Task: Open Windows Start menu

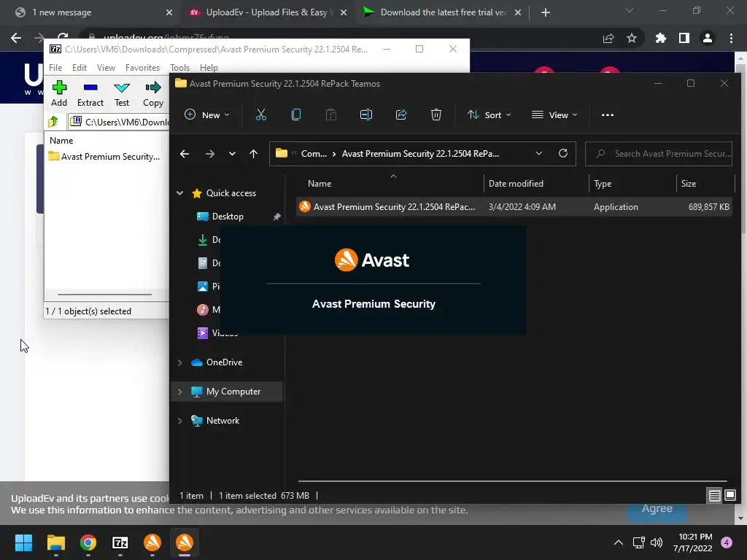Action: click(x=23, y=542)
